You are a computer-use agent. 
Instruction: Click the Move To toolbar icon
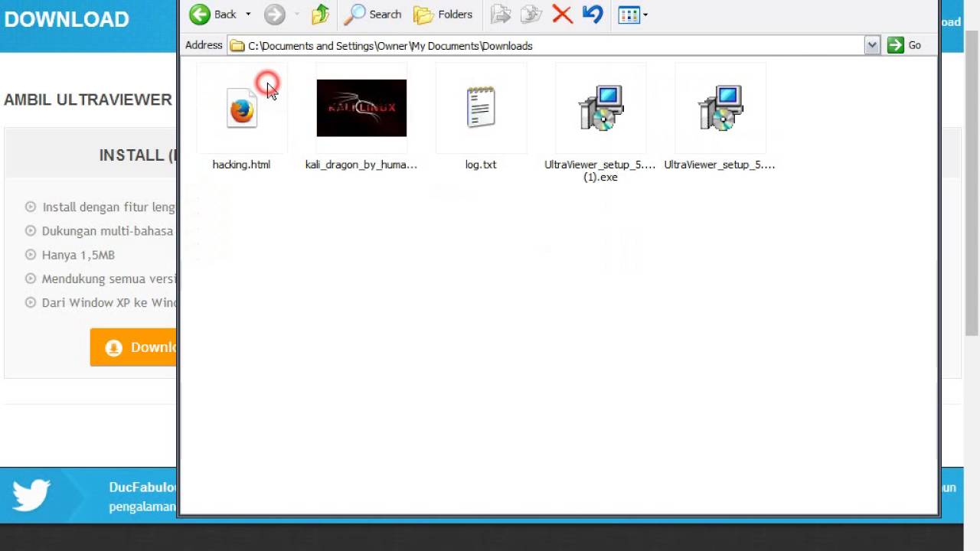pos(501,14)
